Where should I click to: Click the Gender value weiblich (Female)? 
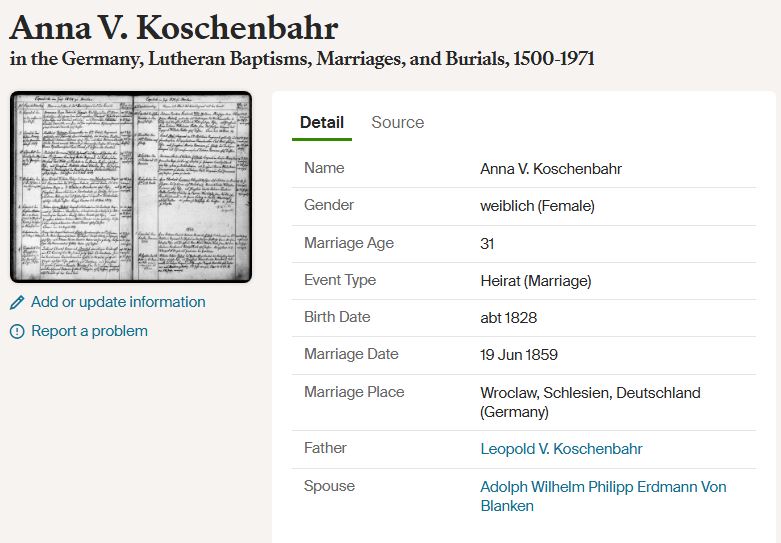(537, 206)
